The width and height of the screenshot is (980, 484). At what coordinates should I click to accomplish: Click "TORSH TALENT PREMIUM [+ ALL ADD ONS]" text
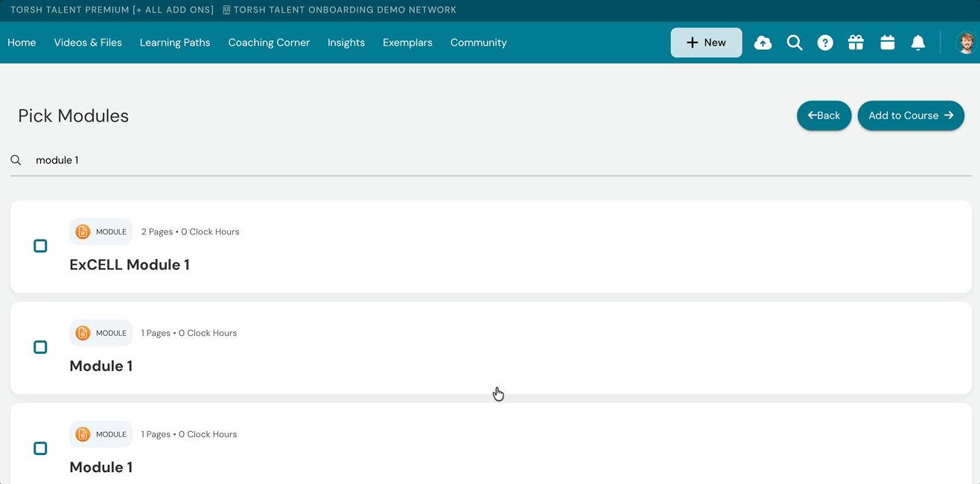click(112, 10)
